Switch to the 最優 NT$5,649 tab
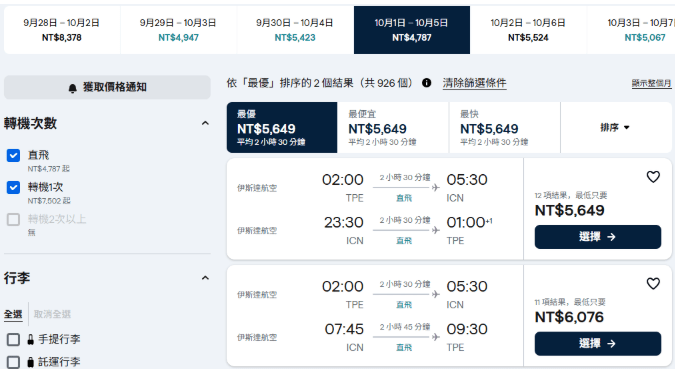675x369 pixels. pyautogui.click(x=282, y=127)
